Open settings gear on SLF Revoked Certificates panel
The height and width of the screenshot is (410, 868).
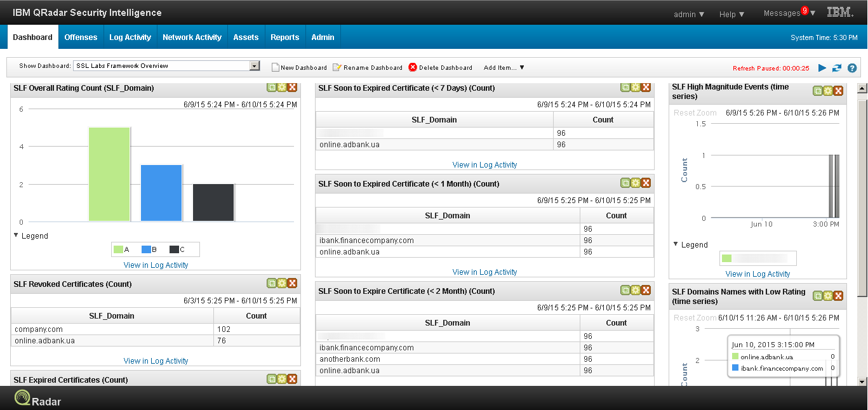pyautogui.click(x=282, y=283)
